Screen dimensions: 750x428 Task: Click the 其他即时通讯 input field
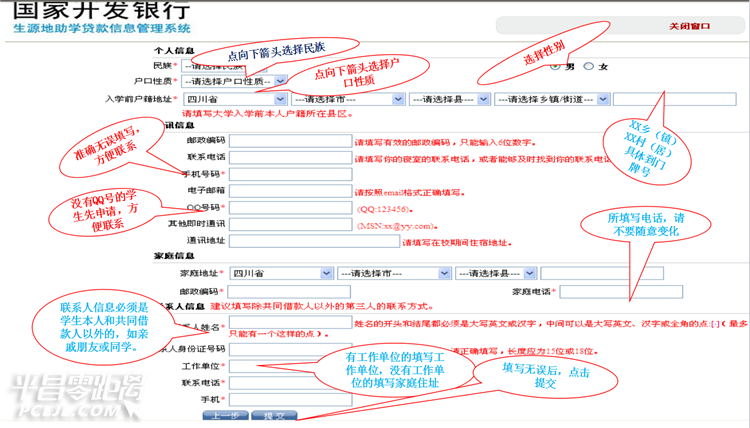pyautogui.click(x=290, y=224)
